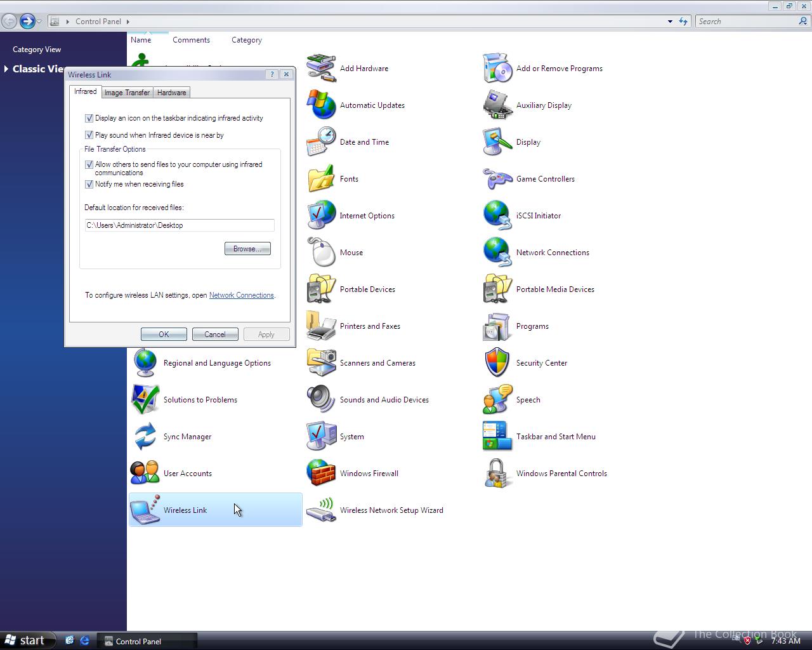The height and width of the screenshot is (650, 812).
Task: Sort by the Name column header
Action: pyautogui.click(x=141, y=40)
